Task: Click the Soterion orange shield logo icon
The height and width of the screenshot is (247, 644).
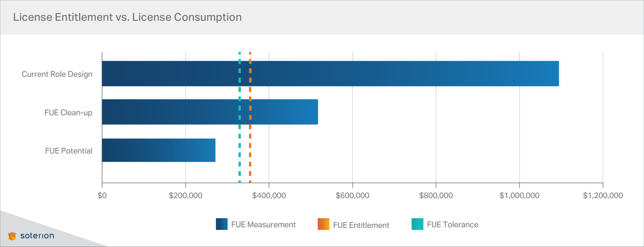Action: coord(12,236)
